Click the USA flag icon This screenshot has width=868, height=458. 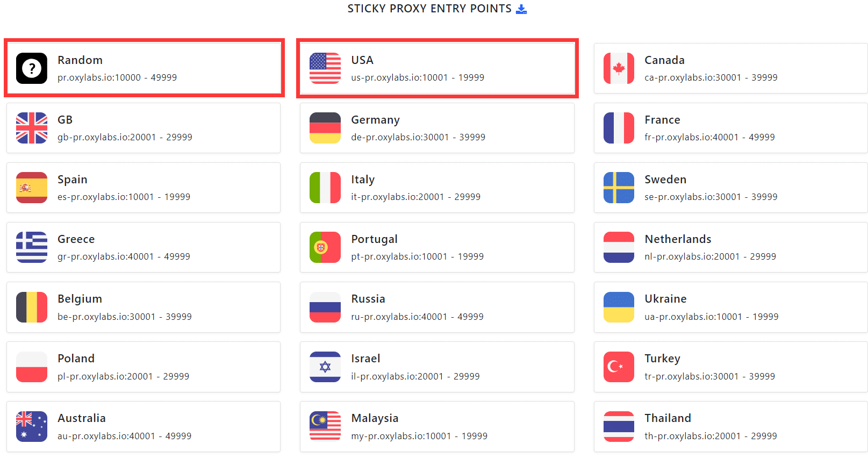[325, 68]
